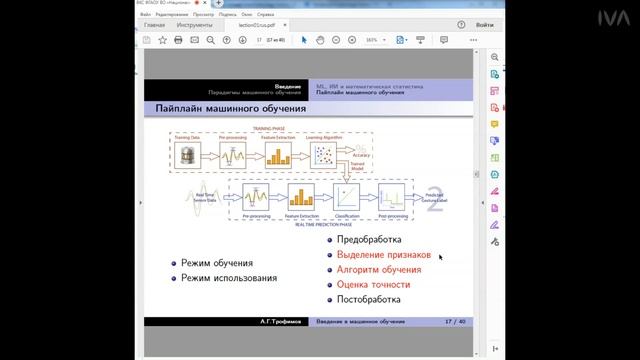Open the blue Combine Files tool in right pane
The image size is (640, 360).
point(495,141)
